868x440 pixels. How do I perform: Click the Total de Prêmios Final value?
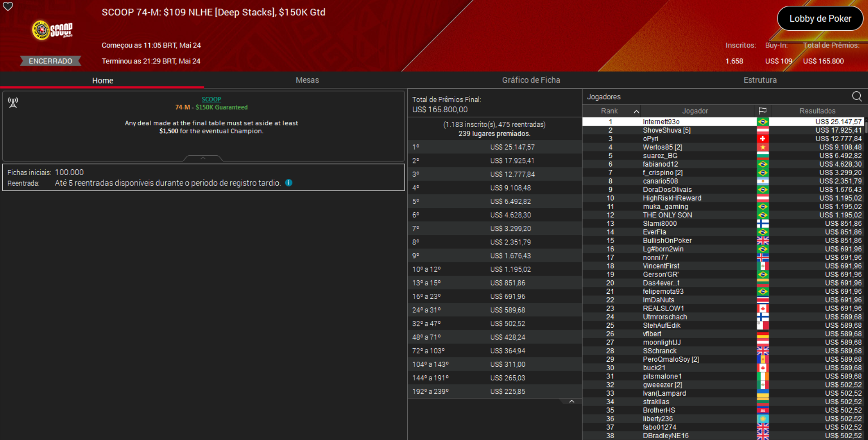tap(440, 110)
